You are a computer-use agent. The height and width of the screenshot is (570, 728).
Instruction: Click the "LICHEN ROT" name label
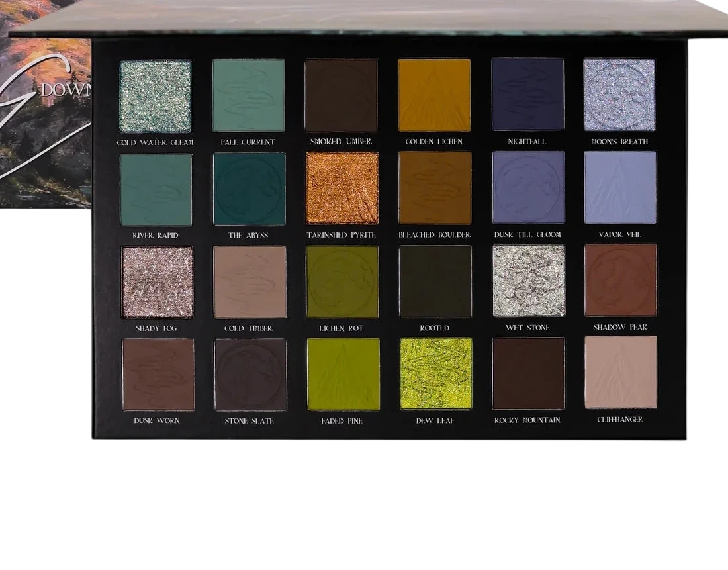[341, 328]
